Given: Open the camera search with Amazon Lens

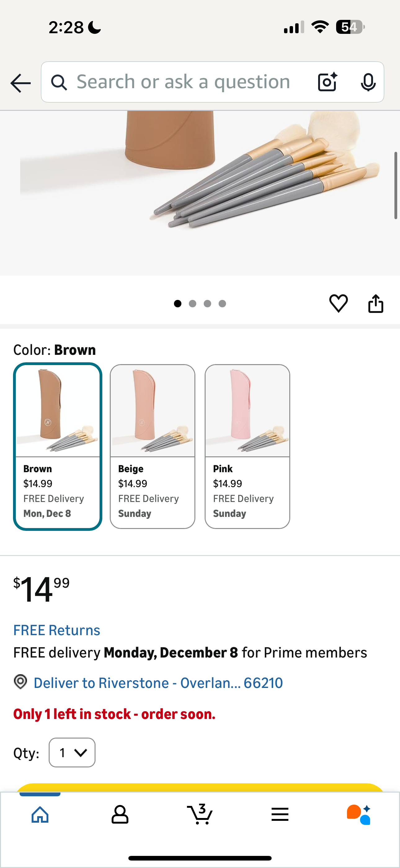Looking at the screenshot, I should coord(327,82).
